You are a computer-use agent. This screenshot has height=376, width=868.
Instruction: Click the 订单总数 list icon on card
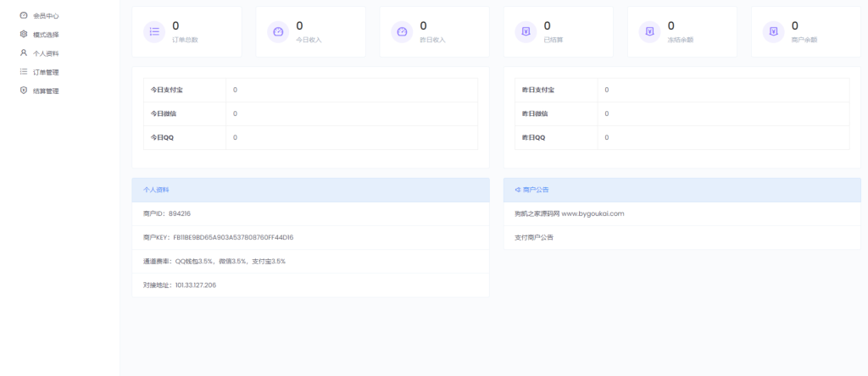pyautogui.click(x=154, y=31)
